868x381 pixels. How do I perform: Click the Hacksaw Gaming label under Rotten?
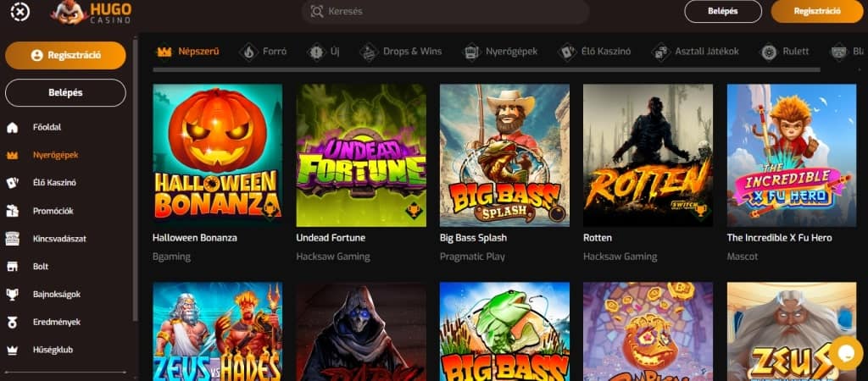click(620, 257)
